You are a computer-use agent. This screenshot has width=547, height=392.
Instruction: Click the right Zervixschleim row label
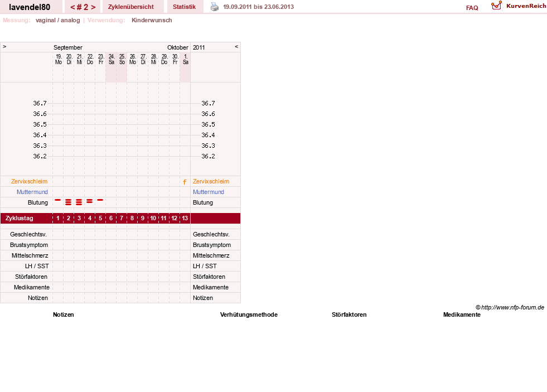pyautogui.click(x=211, y=181)
